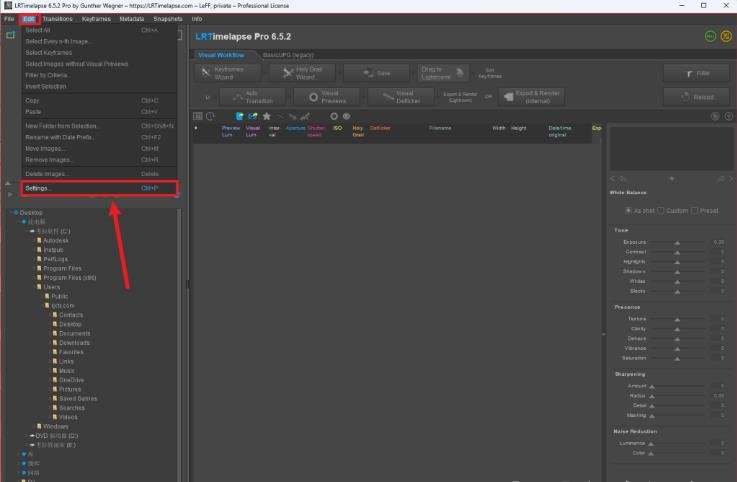
Task: Click the green round icon top right
Action: (x=710, y=36)
